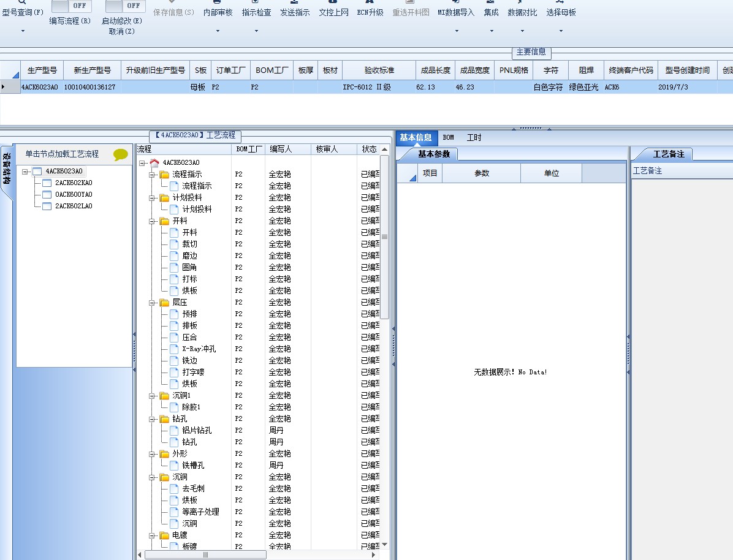Click the document icon next to 打标
Image resolution: width=733 pixels, height=560 pixels.
(x=174, y=279)
